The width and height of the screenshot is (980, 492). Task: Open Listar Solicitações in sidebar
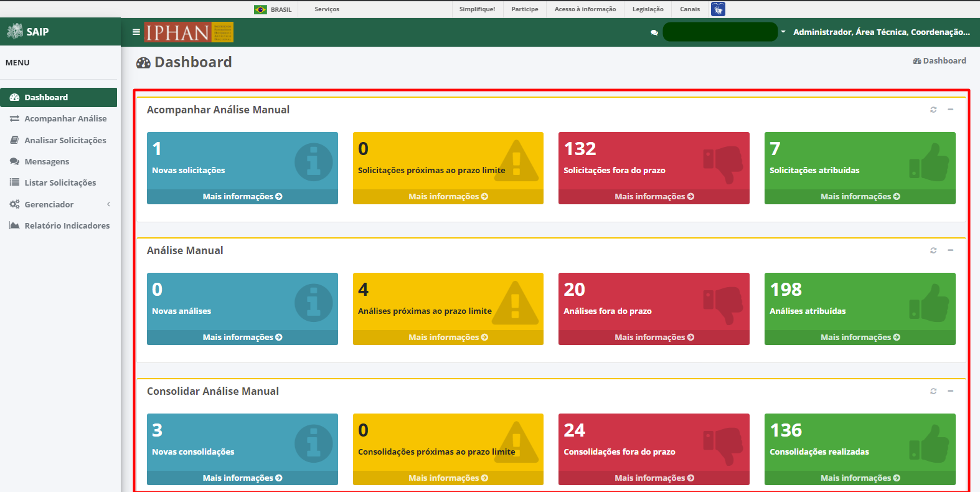point(59,182)
